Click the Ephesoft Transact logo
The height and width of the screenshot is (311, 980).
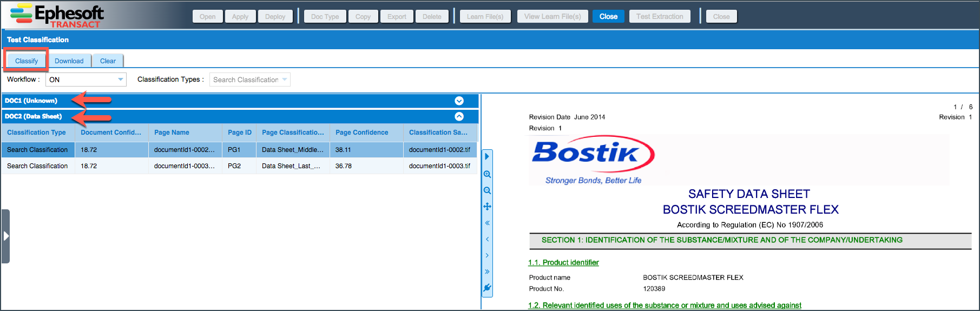(57, 16)
